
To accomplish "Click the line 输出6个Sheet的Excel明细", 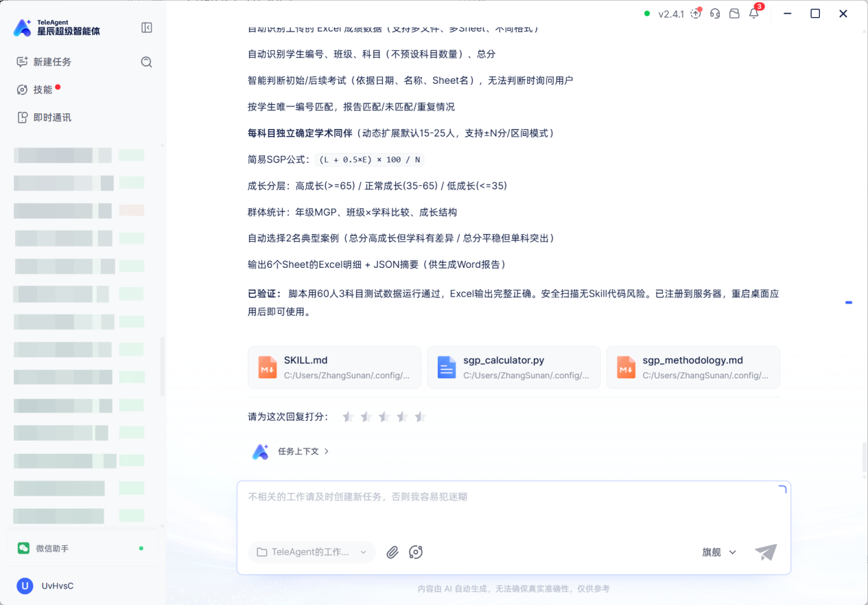I will point(377,264).
